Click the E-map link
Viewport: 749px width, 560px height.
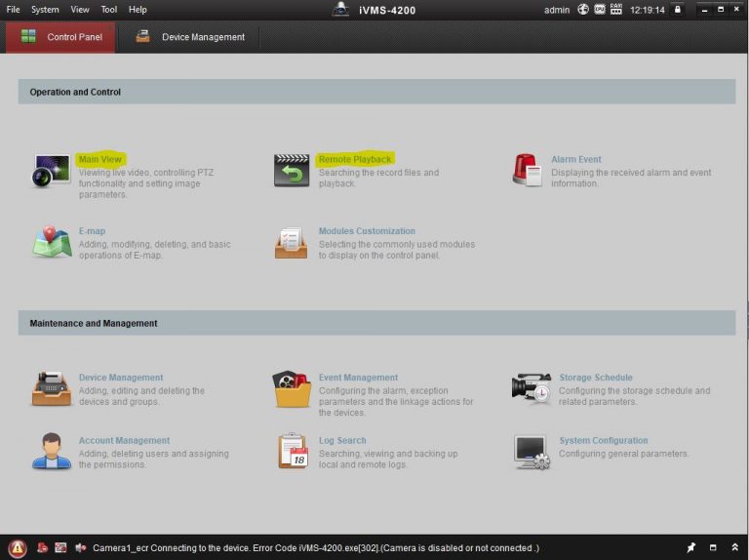coord(93,231)
